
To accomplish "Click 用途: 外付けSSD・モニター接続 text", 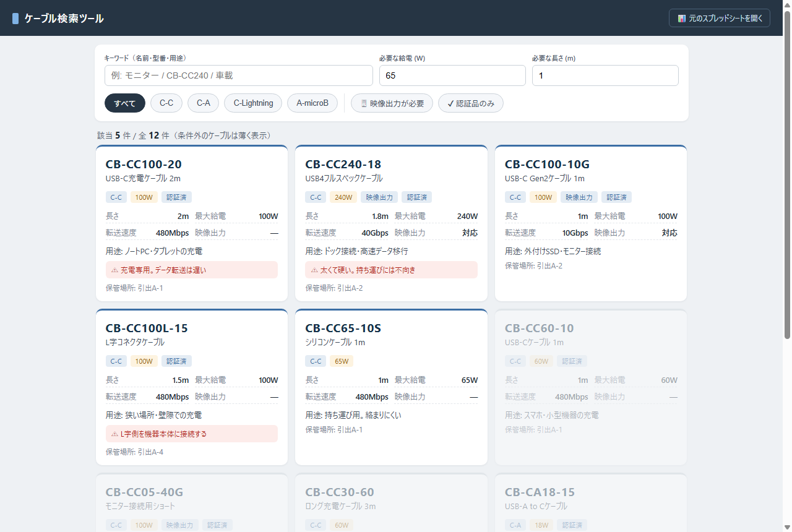I will tap(553, 251).
